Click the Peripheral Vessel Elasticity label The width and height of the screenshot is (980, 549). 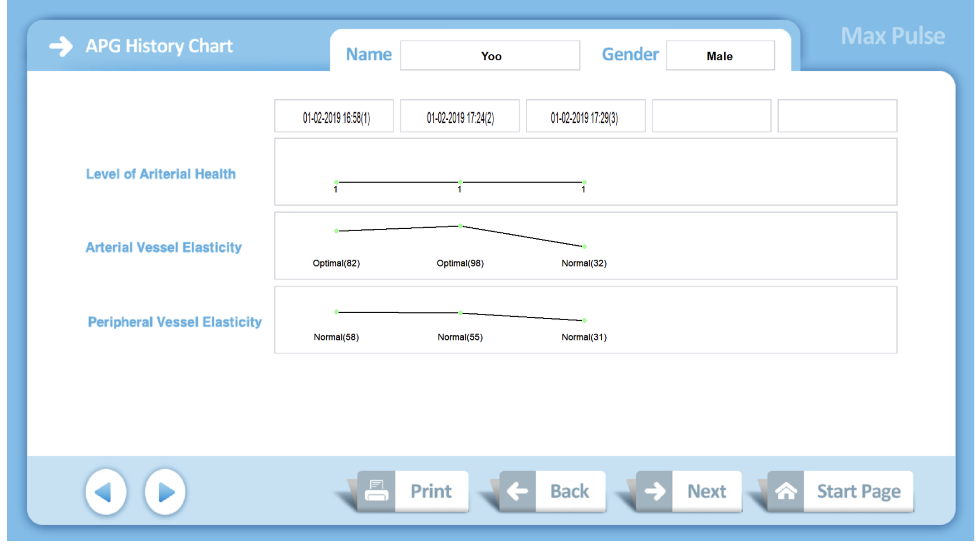[x=175, y=322]
